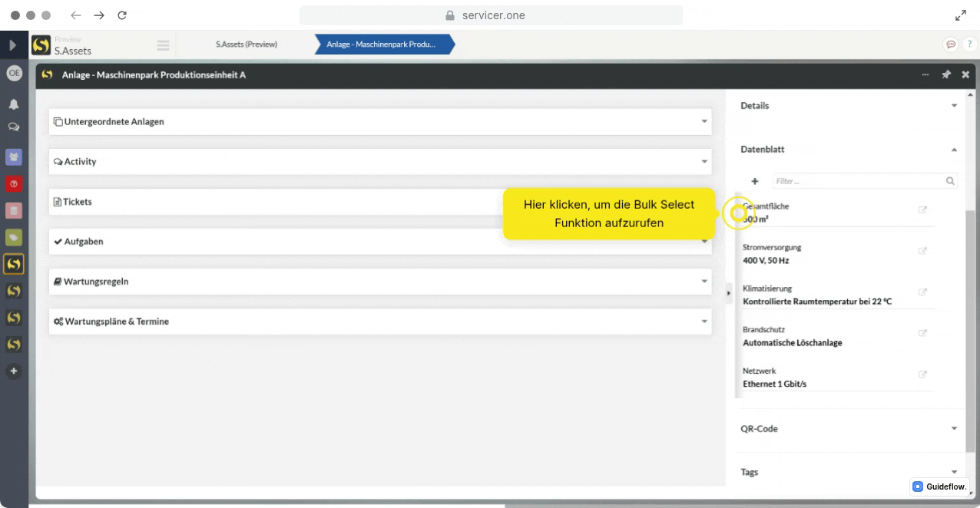Click the add plus icon in Datenblatt

click(x=755, y=182)
